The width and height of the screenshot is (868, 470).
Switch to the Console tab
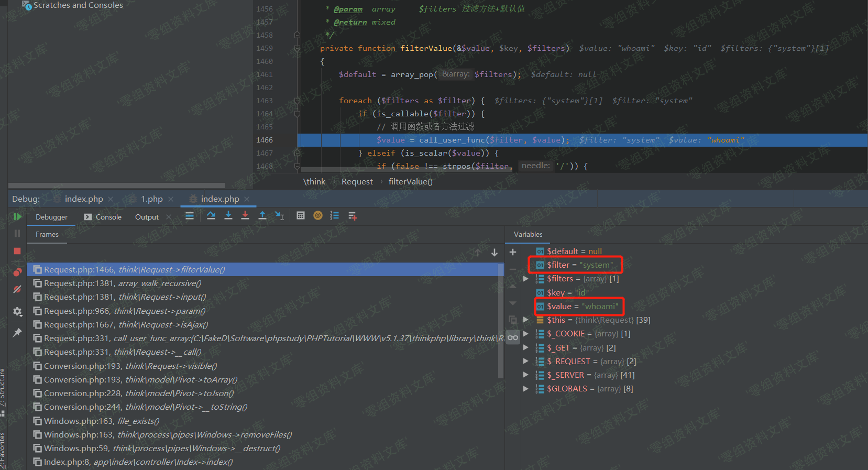pyautogui.click(x=103, y=217)
